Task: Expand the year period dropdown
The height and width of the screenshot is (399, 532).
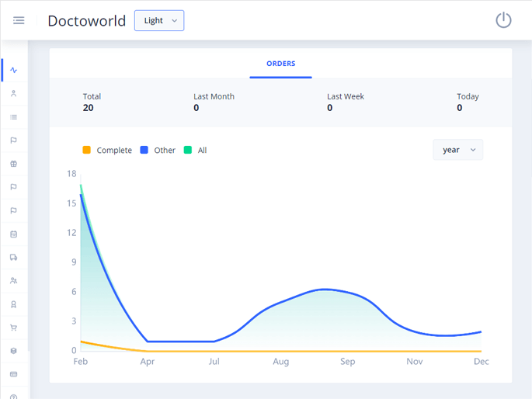Action: pos(457,150)
